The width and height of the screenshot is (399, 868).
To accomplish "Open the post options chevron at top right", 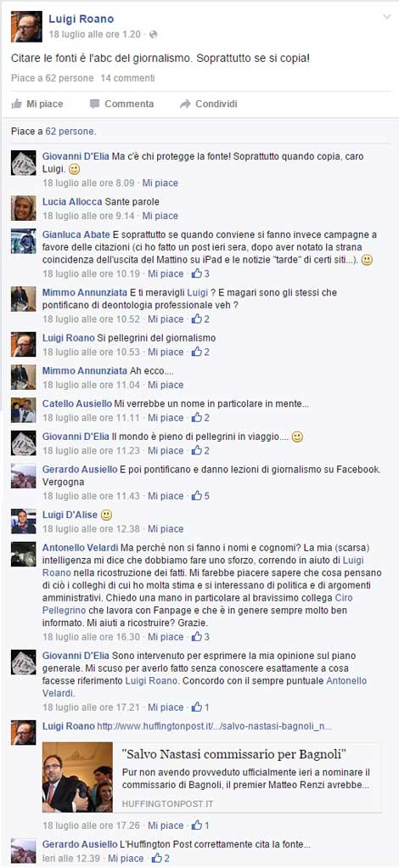I will pyautogui.click(x=387, y=17).
